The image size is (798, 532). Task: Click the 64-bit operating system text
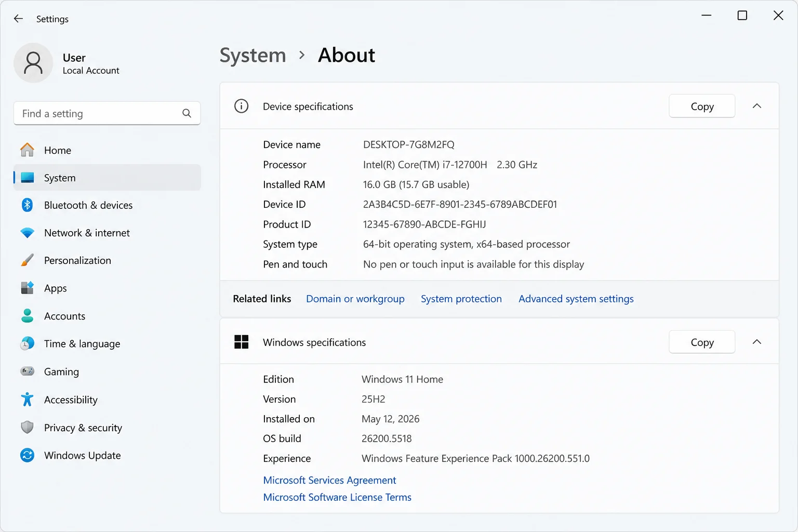pyautogui.click(x=467, y=244)
